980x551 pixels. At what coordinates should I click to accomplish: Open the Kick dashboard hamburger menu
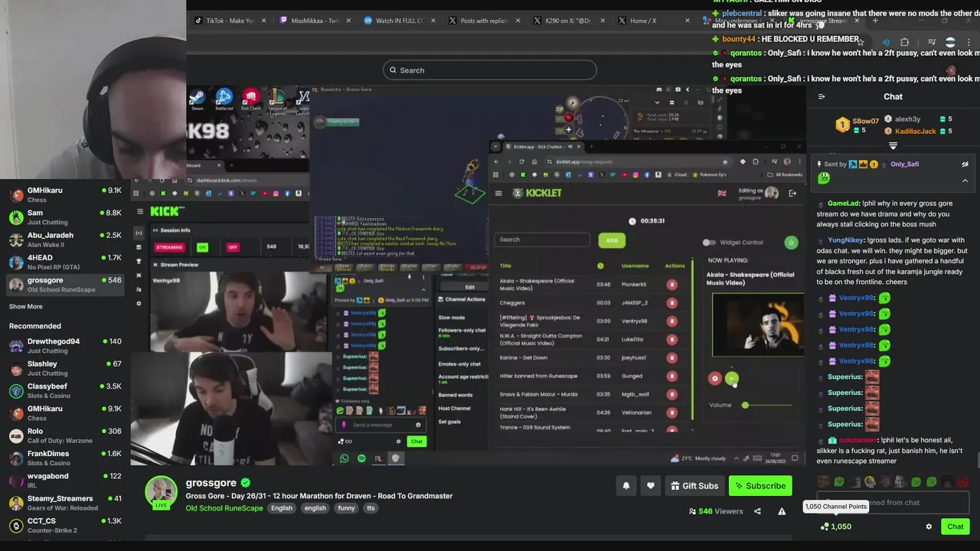point(139,211)
